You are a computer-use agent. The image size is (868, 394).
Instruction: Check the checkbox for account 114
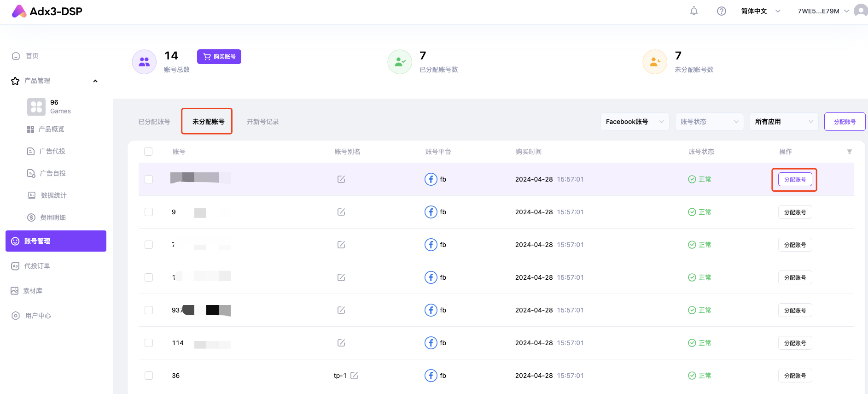tap(149, 343)
